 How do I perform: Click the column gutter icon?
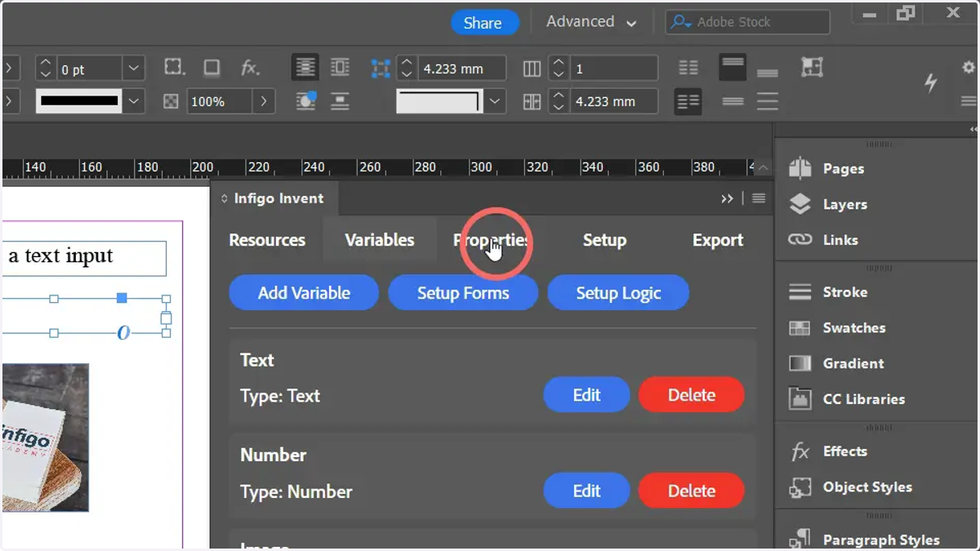532,102
